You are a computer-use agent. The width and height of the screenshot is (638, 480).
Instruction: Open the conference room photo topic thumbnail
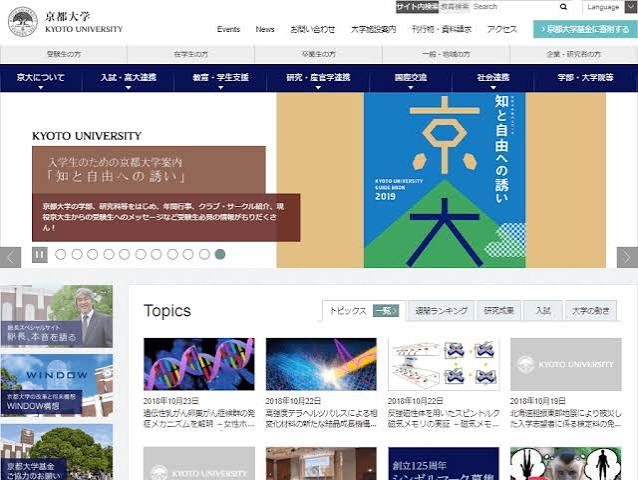(321, 464)
